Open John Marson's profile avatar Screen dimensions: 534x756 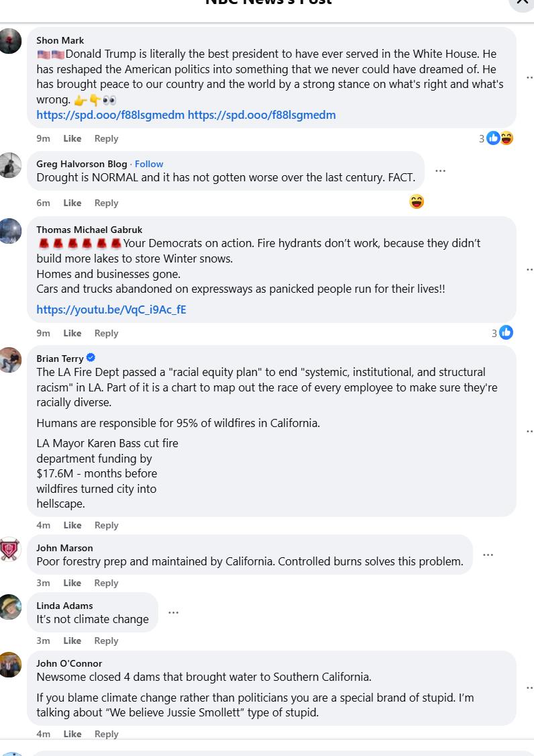pyautogui.click(x=10, y=549)
